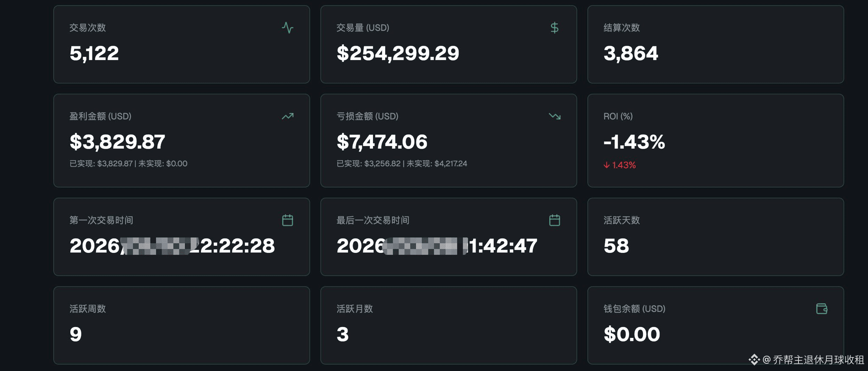Screen dimensions: 868x371
Task: Select the 活跃周数 value 9
Action: (75, 335)
